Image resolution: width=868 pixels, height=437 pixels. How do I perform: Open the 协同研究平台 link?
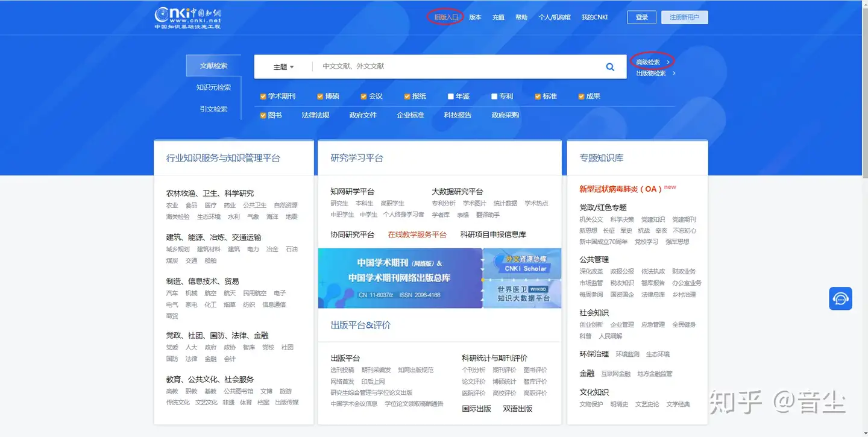(353, 234)
